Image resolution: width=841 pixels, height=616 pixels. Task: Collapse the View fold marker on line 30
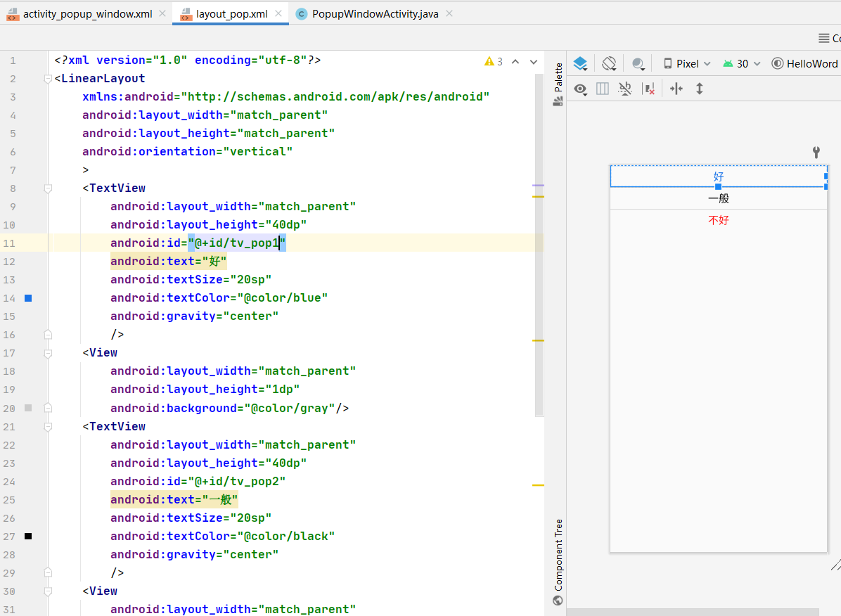[x=48, y=591]
